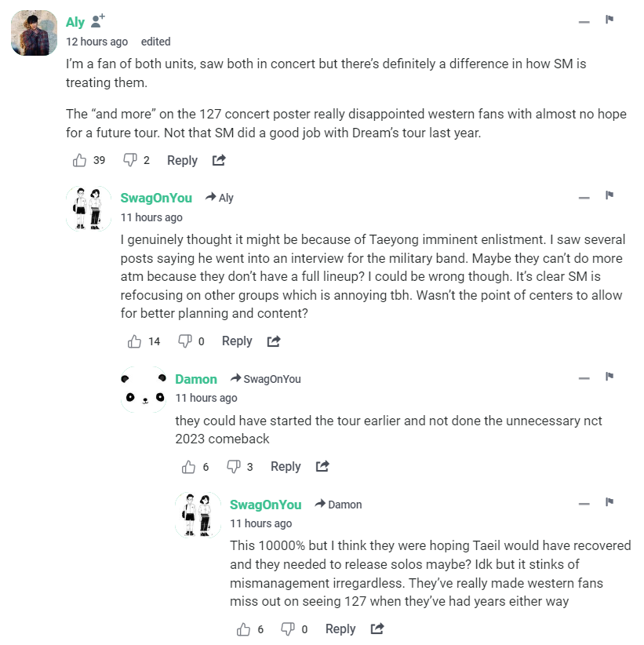Reply to Damon's comment
Image resolution: width=644 pixels, height=645 pixels.
pos(286,466)
